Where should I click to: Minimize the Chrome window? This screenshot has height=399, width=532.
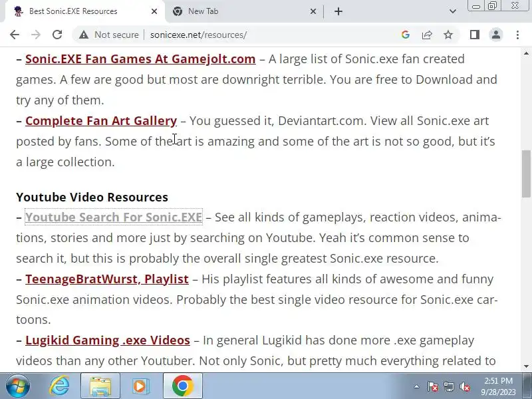pos(476,6)
